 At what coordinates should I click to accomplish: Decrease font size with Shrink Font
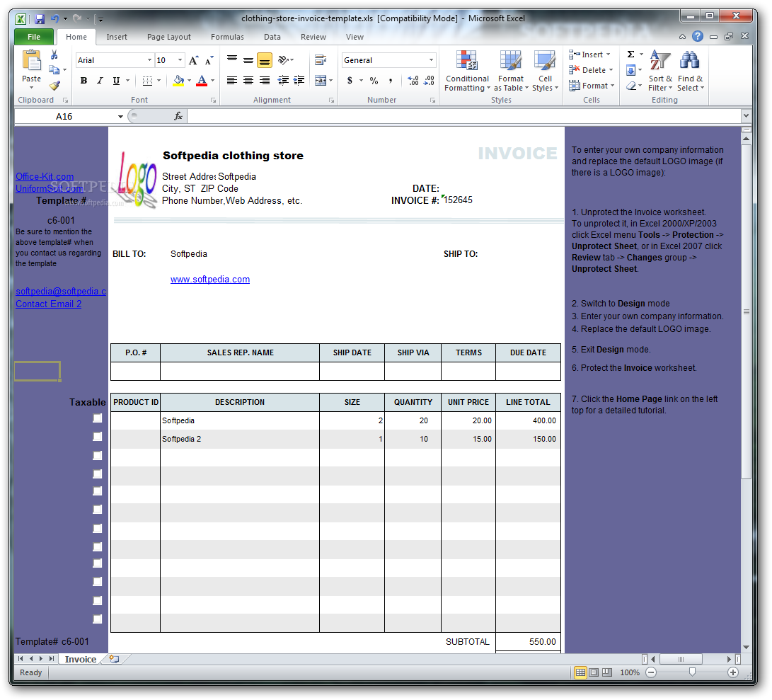[x=209, y=60]
